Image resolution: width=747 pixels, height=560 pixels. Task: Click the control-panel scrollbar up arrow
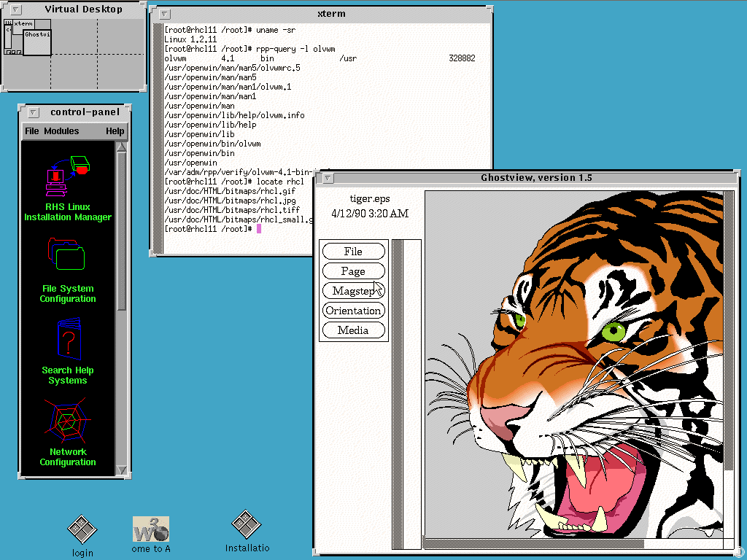pyautogui.click(x=122, y=147)
